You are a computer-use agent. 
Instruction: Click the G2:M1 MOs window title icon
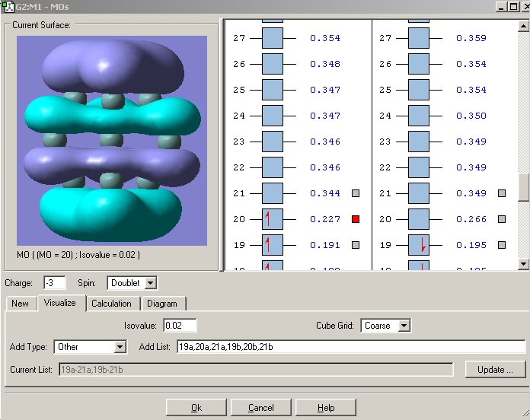[8, 6]
